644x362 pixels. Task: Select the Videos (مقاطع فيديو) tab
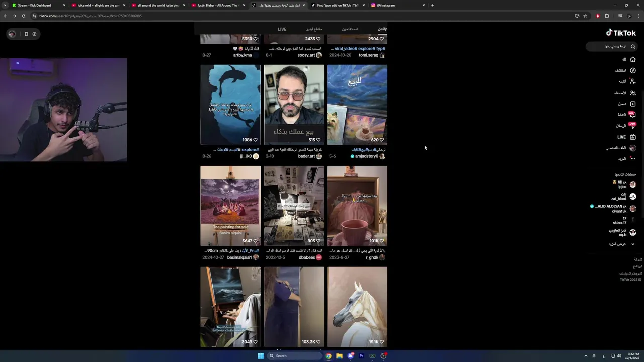click(x=314, y=29)
